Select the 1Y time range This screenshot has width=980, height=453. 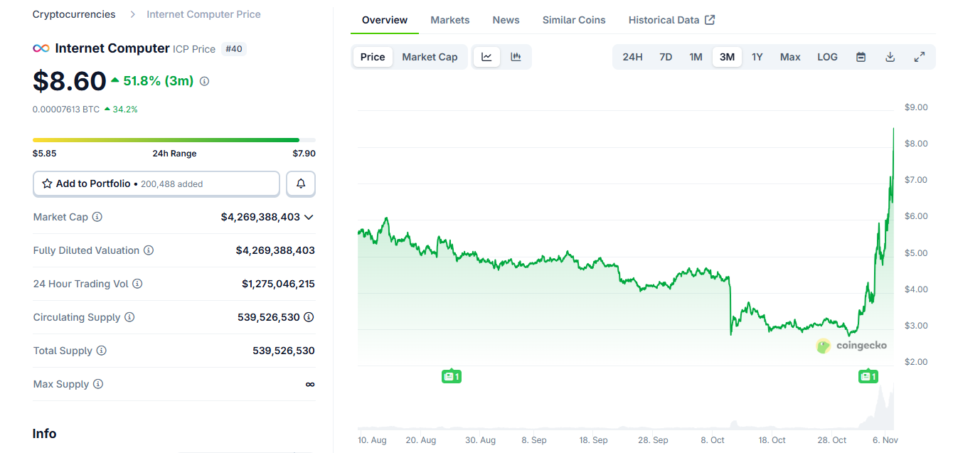click(757, 57)
